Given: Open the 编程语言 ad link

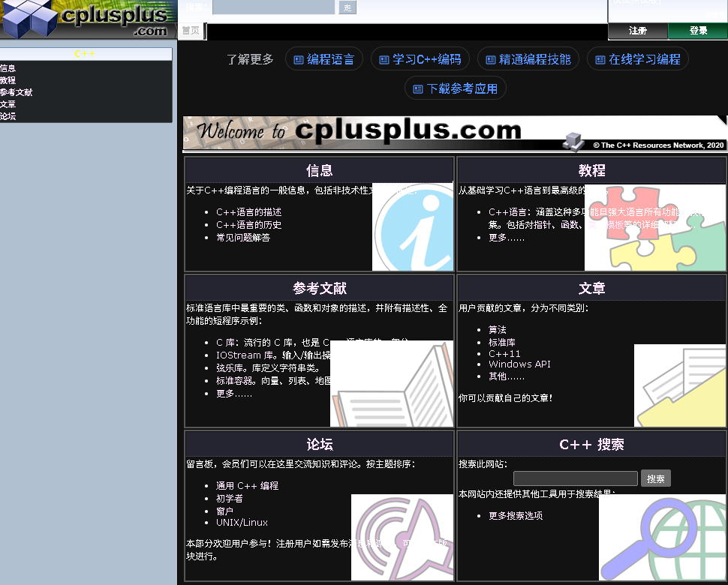Looking at the screenshot, I should [x=324, y=59].
